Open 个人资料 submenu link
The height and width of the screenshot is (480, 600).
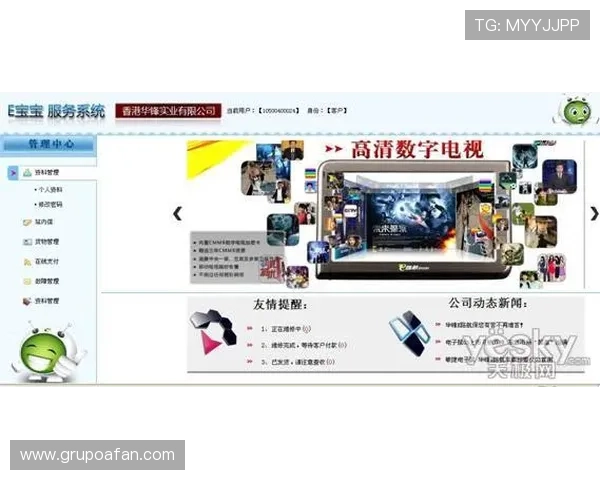click(x=50, y=189)
